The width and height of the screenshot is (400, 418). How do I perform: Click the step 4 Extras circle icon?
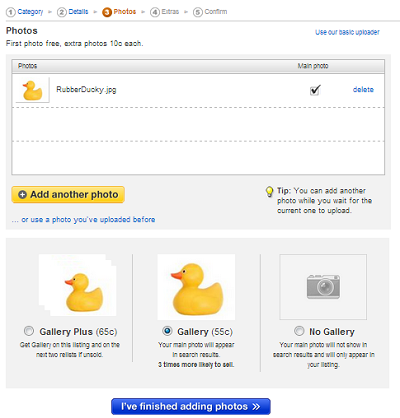click(155, 12)
